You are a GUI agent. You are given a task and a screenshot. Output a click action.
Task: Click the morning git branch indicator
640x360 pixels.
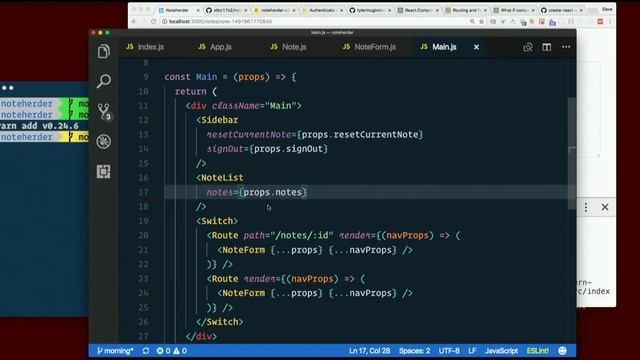[x=115, y=351]
